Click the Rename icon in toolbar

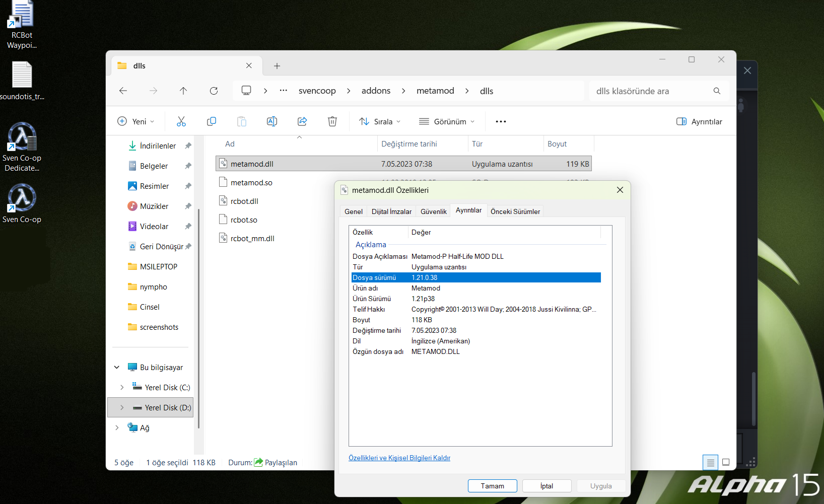tap(272, 121)
